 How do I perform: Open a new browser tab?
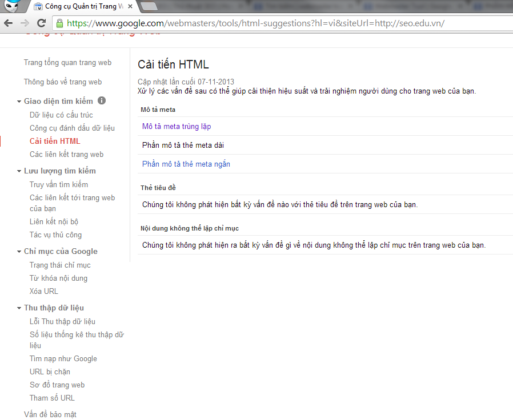point(149,6)
